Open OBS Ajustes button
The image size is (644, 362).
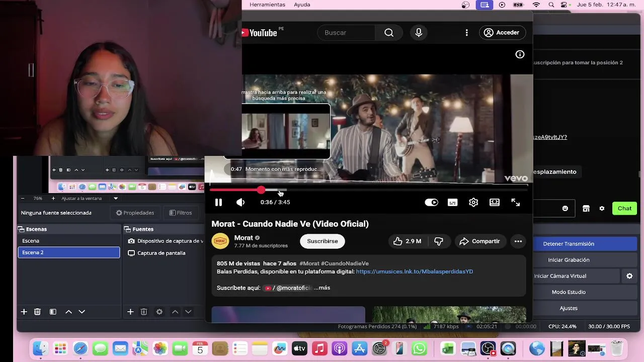tap(569, 308)
